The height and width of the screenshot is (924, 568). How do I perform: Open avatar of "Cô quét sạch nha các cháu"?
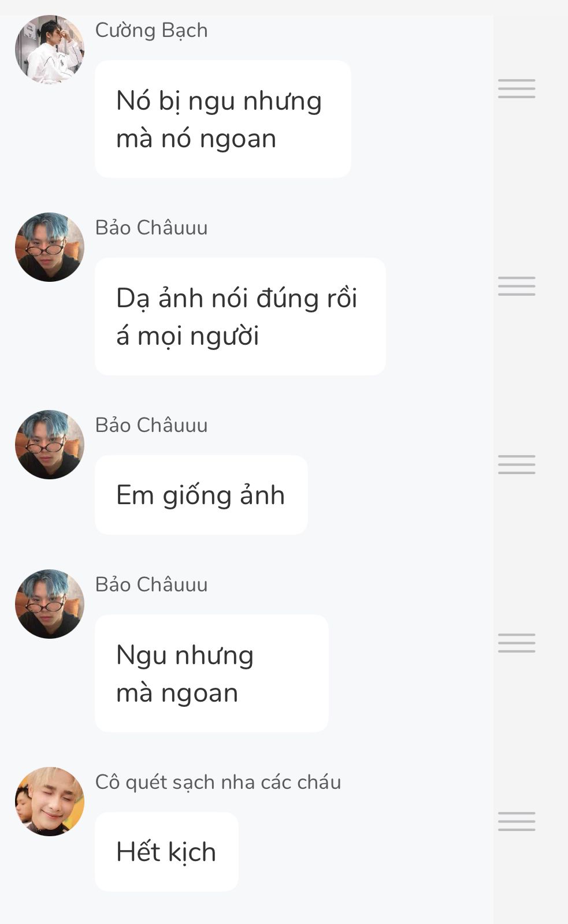pos(50,802)
